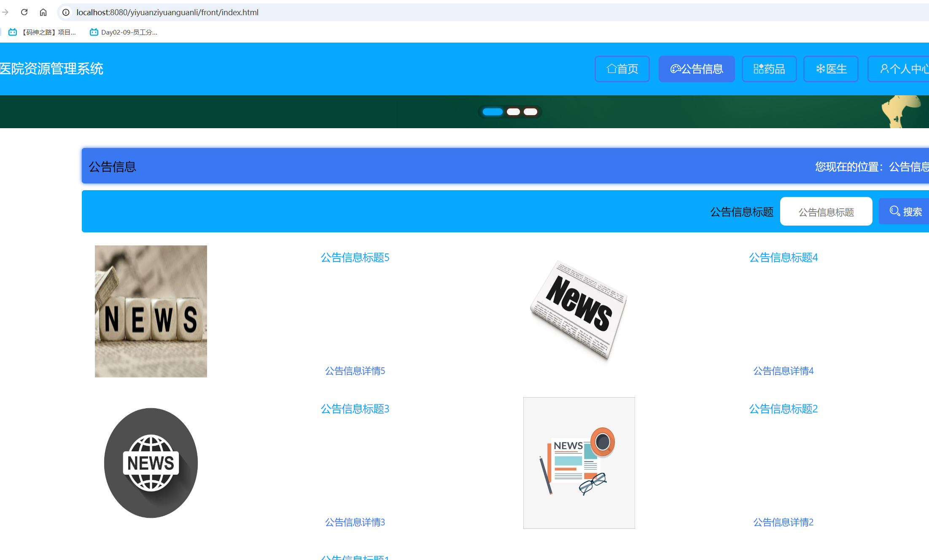Select the first blue carousel indicator

point(493,112)
